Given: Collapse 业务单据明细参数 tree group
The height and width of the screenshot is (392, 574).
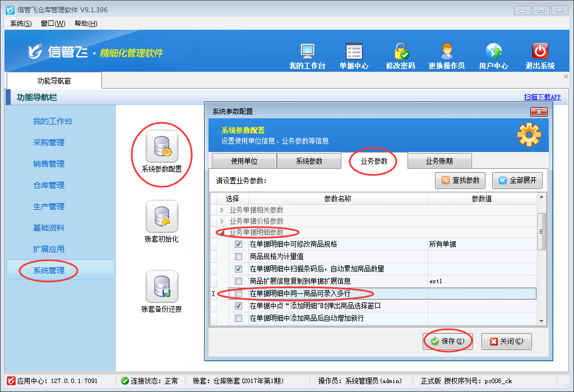Looking at the screenshot, I should point(222,233).
